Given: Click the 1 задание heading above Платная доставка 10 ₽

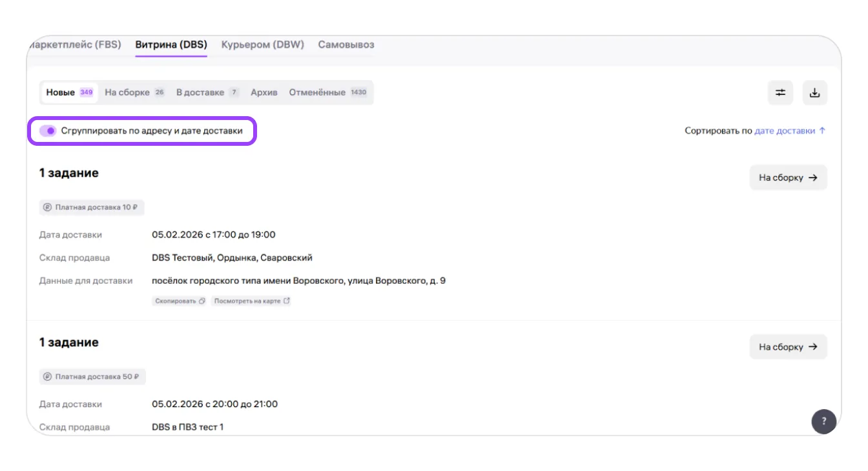Looking at the screenshot, I should (x=69, y=173).
